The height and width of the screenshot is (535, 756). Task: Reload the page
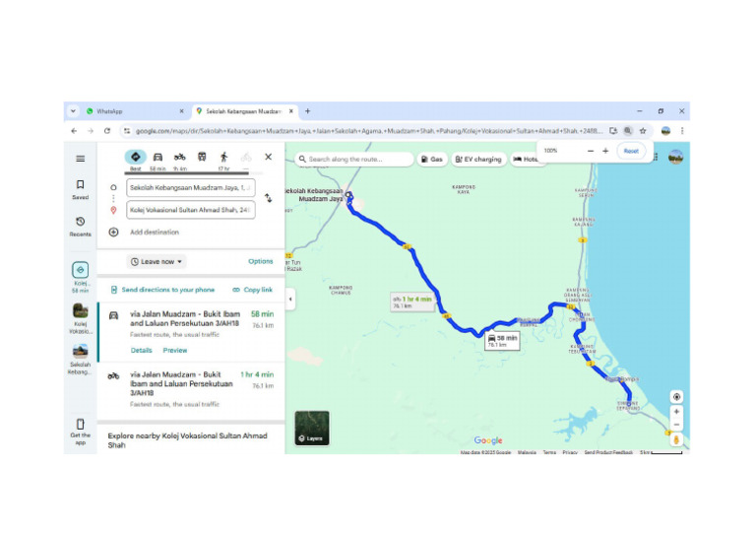(107, 131)
